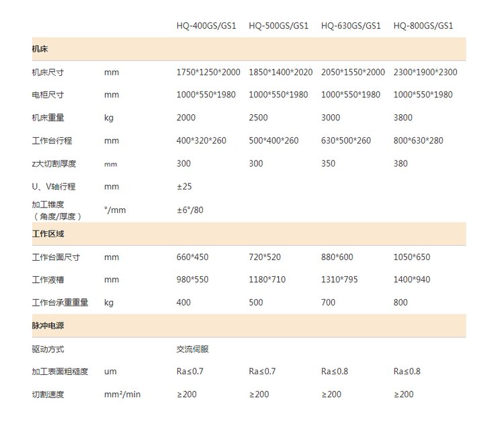Click the 机床 section heading
The image size is (504, 426).
tap(40, 50)
